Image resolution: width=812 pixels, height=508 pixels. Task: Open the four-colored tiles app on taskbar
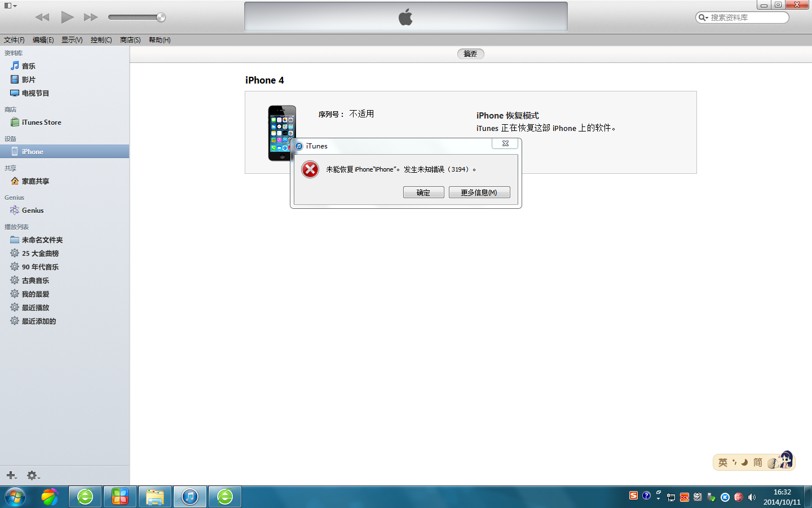click(120, 497)
